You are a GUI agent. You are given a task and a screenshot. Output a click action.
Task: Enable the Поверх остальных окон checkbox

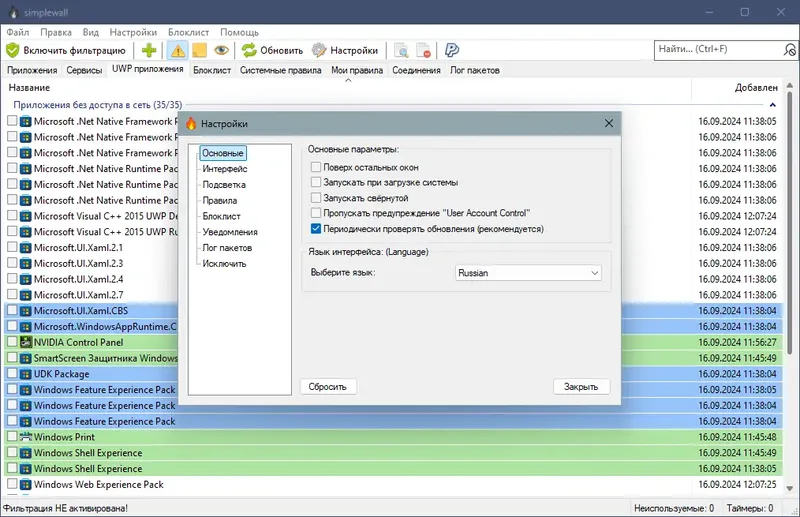tap(316, 167)
